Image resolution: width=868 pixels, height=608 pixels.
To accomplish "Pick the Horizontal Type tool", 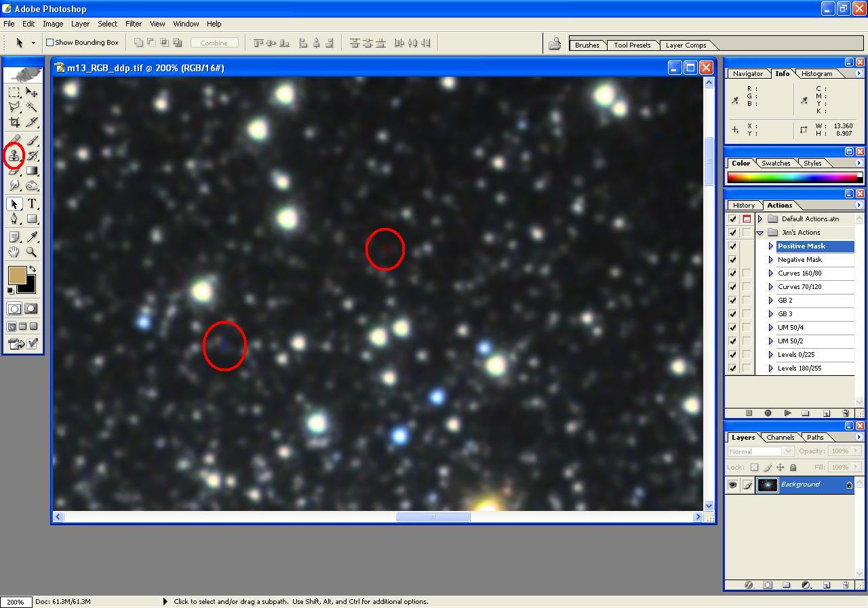I will tap(31, 204).
